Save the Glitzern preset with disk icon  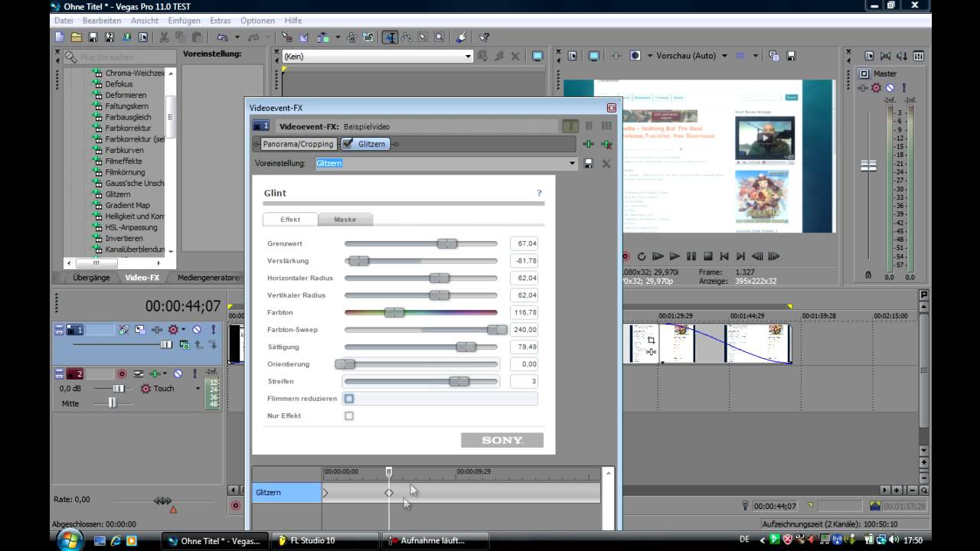(588, 163)
